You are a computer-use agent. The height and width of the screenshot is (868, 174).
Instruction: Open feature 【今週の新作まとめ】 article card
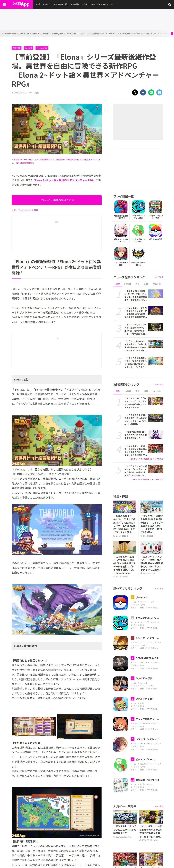click(x=125, y=519)
